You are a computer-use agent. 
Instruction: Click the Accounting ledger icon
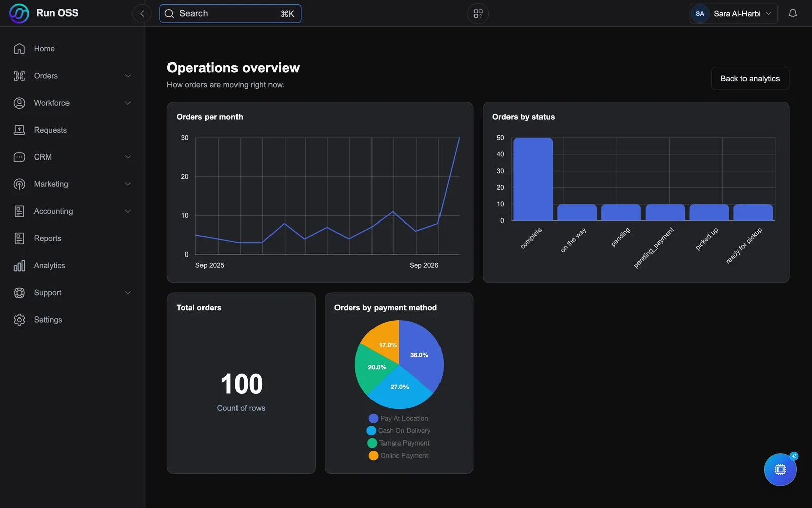tap(19, 211)
